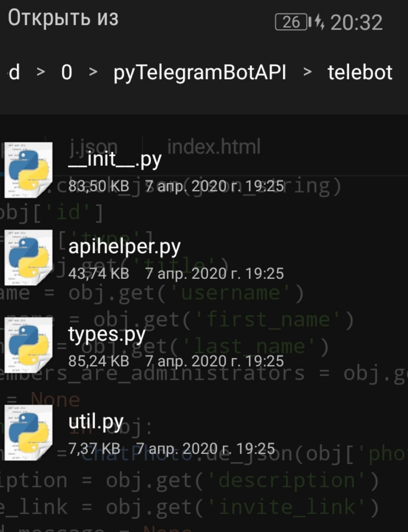
Task: Tap 7,37 KB size of util.py
Action: pyautogui.click(x=94, y=448)
